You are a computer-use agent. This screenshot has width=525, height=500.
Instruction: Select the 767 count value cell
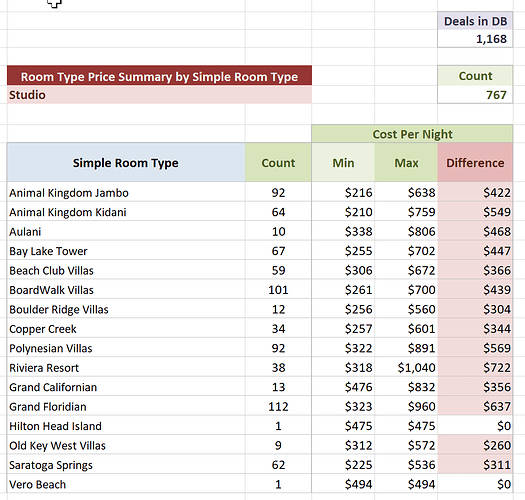tap(475, 95)
